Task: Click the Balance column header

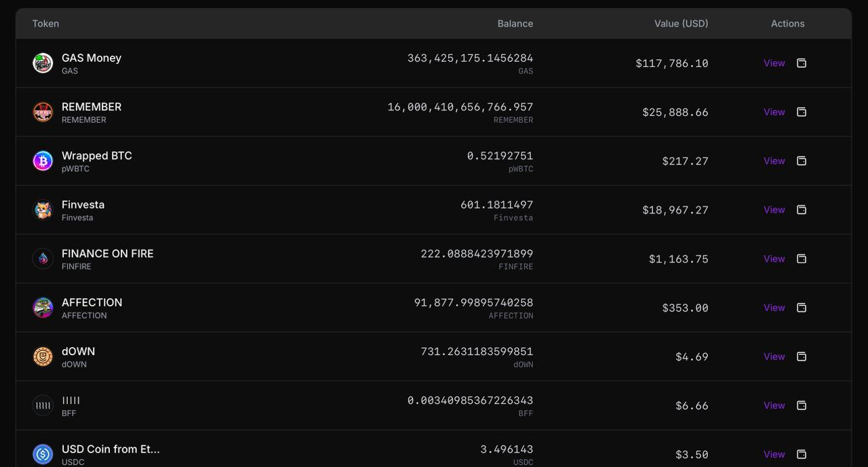Action: (x=515, y=24)
